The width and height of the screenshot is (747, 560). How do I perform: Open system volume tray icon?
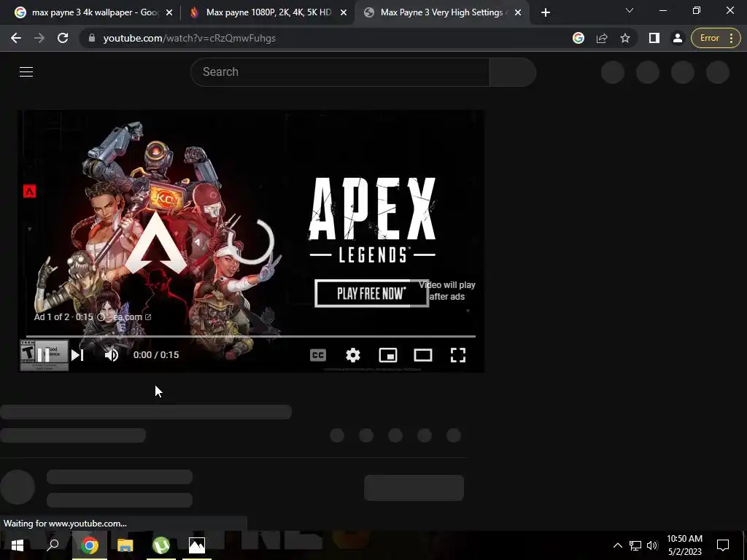click(652, 545)
